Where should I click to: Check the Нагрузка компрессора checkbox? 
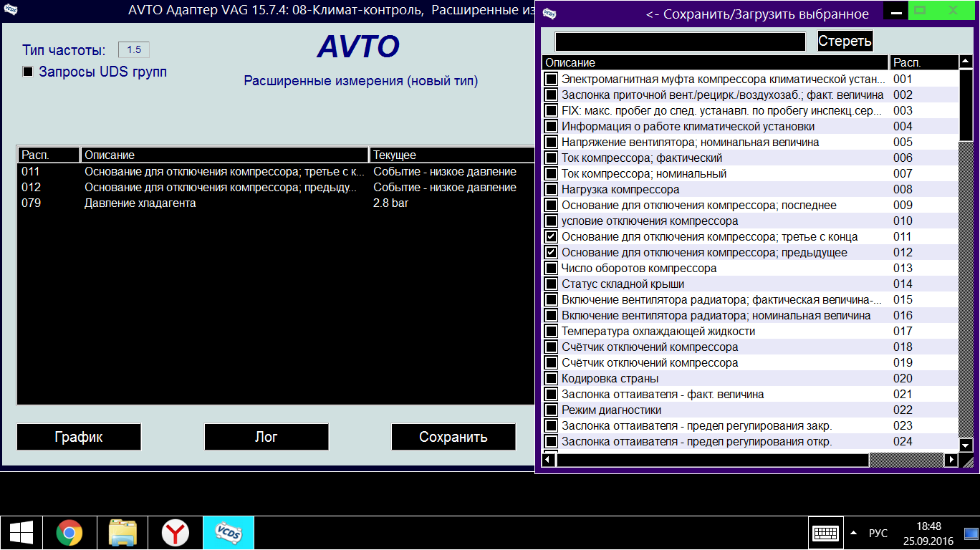(551, 190)
